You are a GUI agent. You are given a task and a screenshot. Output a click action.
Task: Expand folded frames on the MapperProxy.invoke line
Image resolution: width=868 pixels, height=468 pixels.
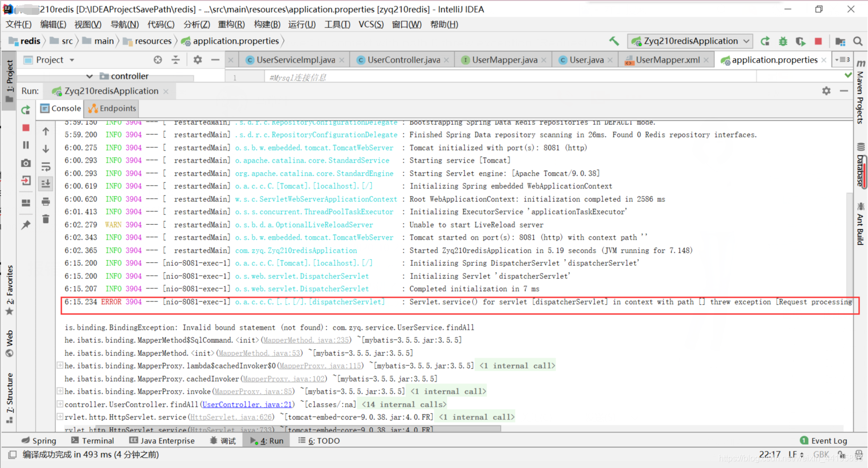coord(60,391)
